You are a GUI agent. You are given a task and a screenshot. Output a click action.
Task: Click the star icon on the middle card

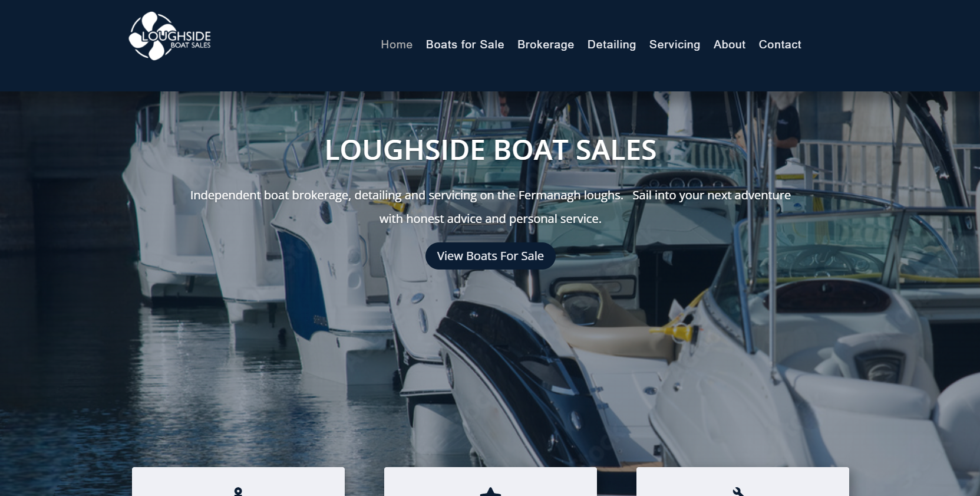tap(490, 491)
